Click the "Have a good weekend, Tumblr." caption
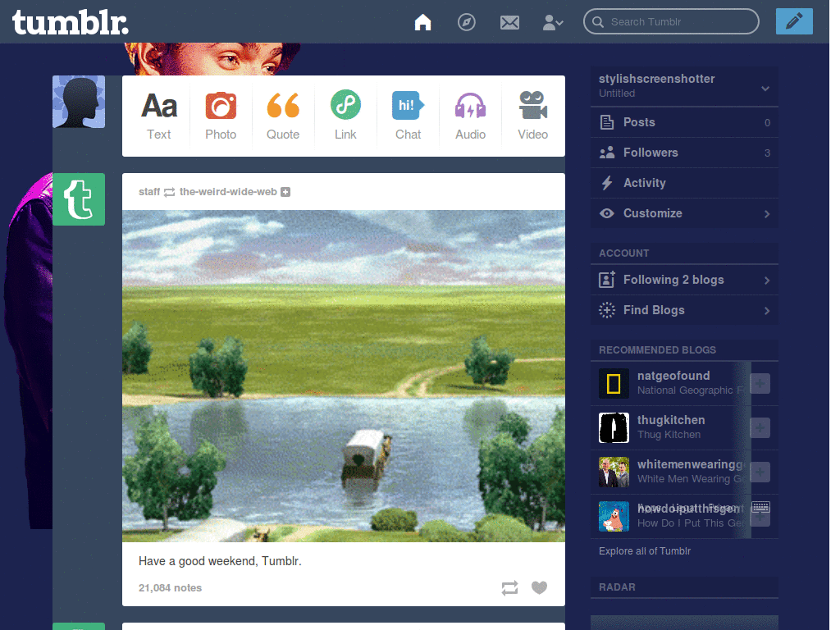 tap(220, 561)
